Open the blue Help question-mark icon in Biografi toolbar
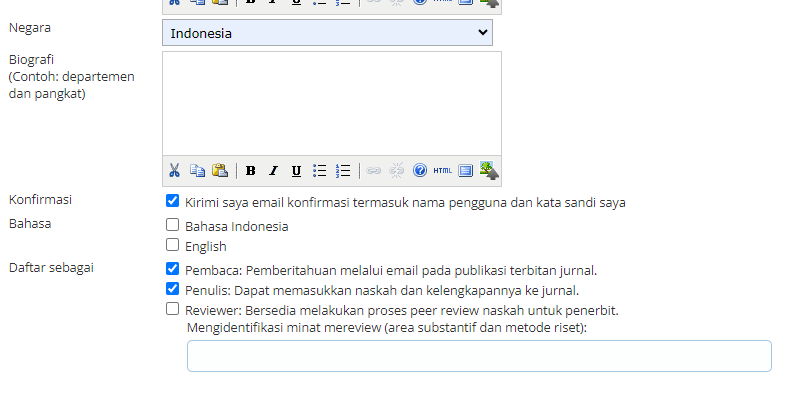Screen dimensions: 787x393 (420, 171)
